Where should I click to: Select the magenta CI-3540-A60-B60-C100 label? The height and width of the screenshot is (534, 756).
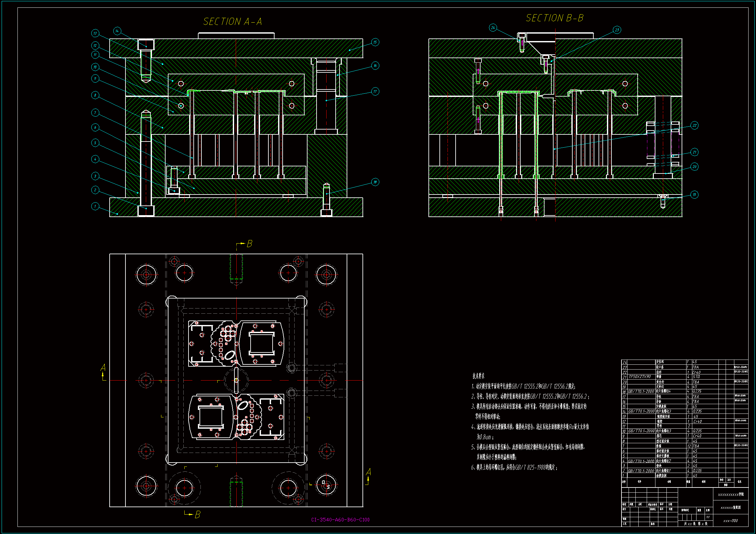[x=340, y=520]
